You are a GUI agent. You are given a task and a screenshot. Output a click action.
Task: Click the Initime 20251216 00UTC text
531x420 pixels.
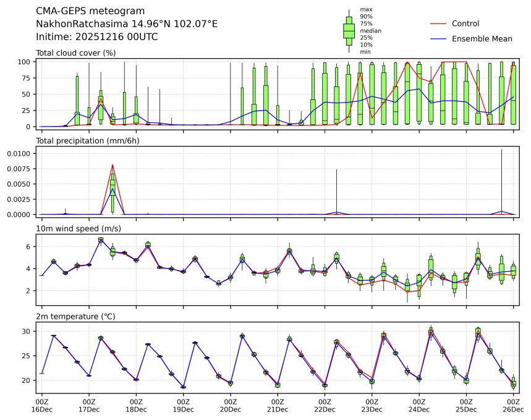96,37
